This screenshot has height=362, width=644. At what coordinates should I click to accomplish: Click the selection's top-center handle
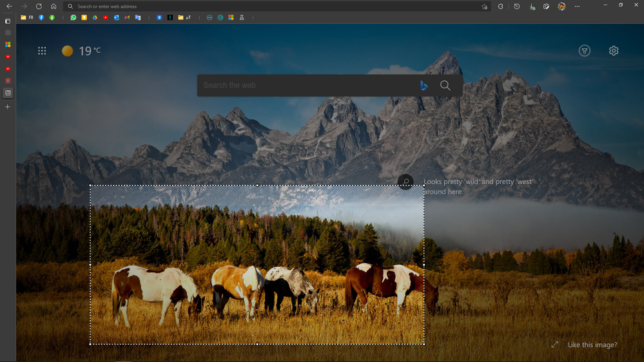click(x=257, y=185)
